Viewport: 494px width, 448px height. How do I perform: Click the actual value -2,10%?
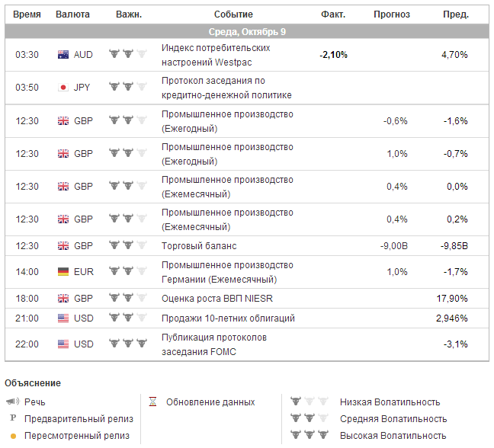pos(333,55)
